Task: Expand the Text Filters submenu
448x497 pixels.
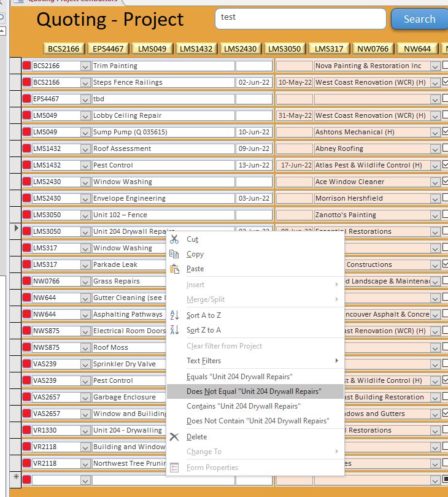Action: click(x=255, y=361)
